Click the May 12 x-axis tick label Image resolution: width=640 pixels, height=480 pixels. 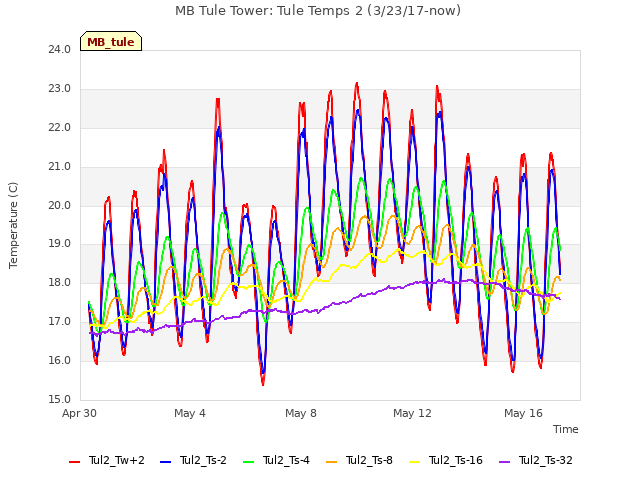tap(412, 413)
